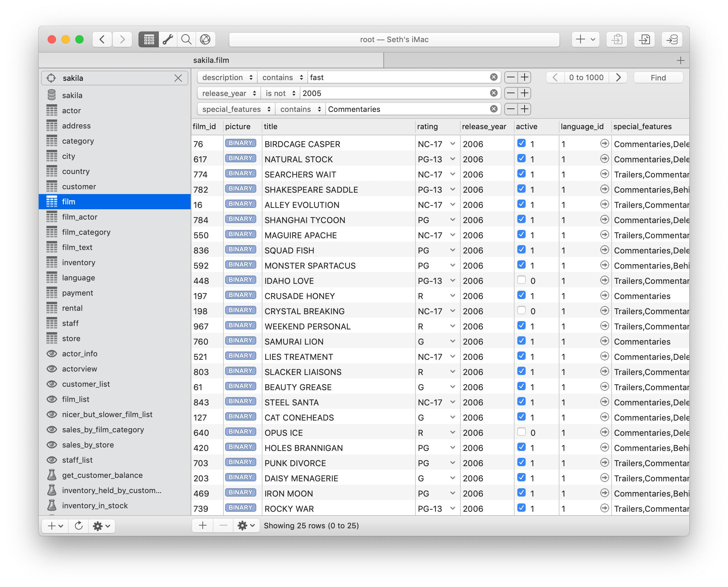This screenshot has height=587, width=728.
Task: Open the relations globe view
Action: click(205, 39)
